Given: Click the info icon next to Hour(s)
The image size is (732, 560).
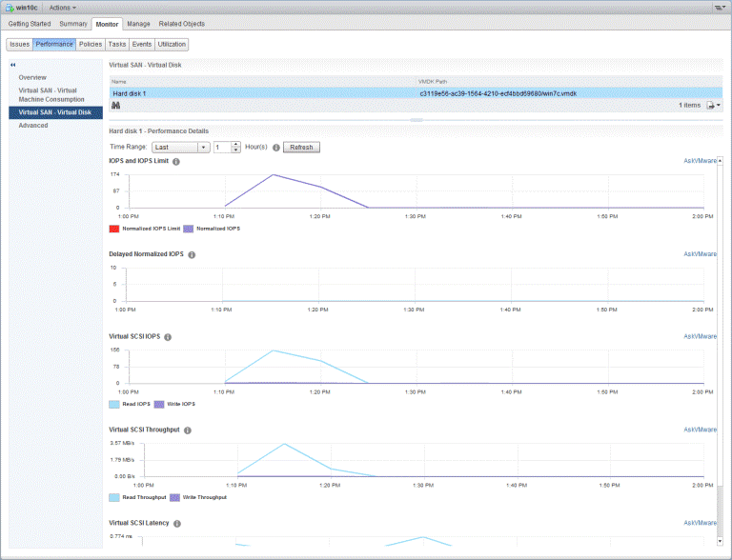Looking at the screenshot, I should tap(275, 148).
